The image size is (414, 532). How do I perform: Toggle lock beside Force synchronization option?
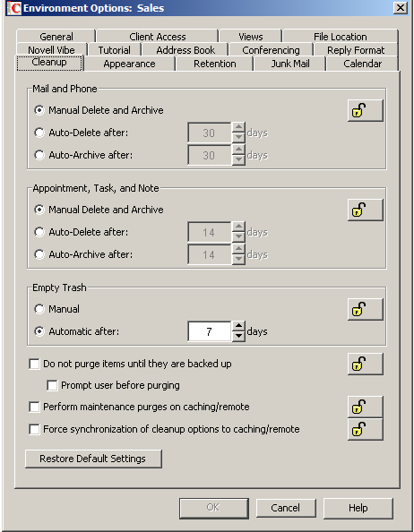pos(365,429)
